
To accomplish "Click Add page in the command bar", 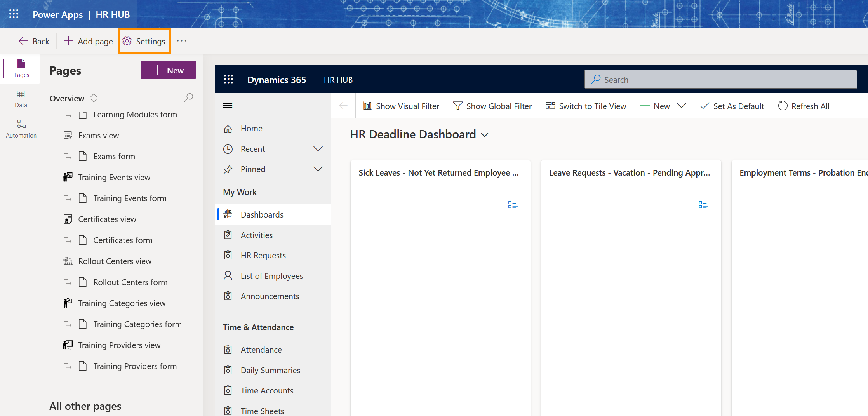I will point(88,41).
